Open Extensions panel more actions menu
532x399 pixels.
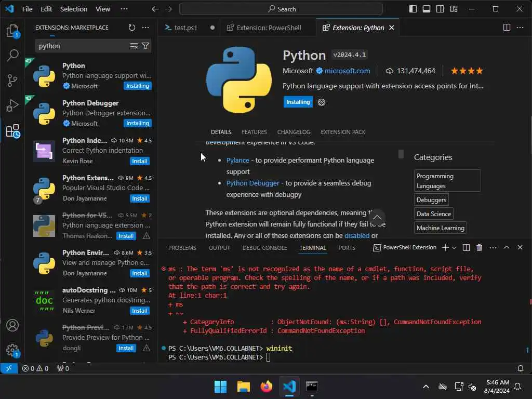pyautogui.click(x=145, y=28)
